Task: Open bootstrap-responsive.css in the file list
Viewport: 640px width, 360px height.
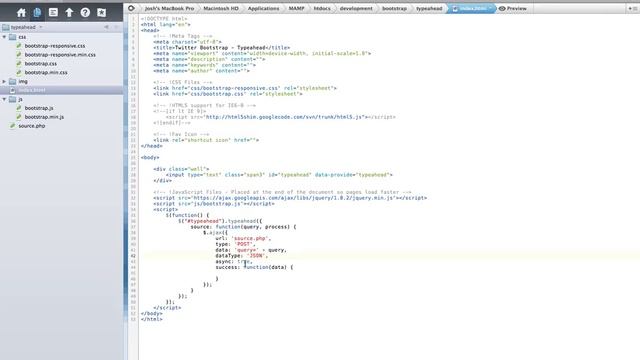Action: [x=55, y=46]
